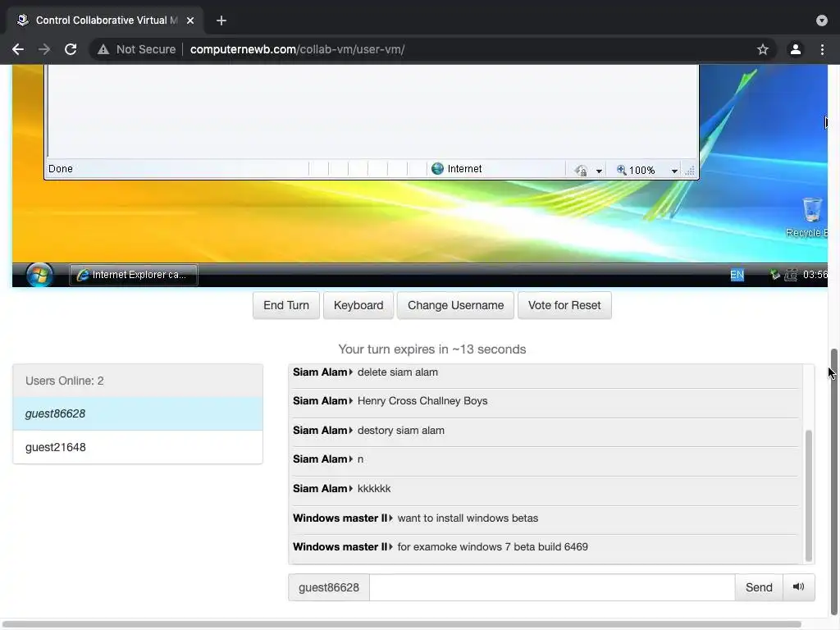The width and height of the screenshot is (840, 630).
Task: Expand the dropdown arrow next to protected mode icon
Action: point(599,171)
